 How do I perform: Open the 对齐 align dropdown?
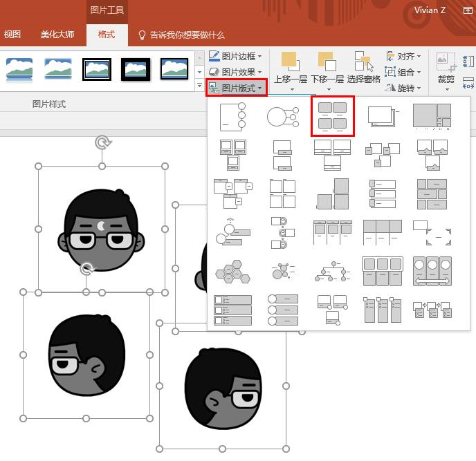coord(404,57)
